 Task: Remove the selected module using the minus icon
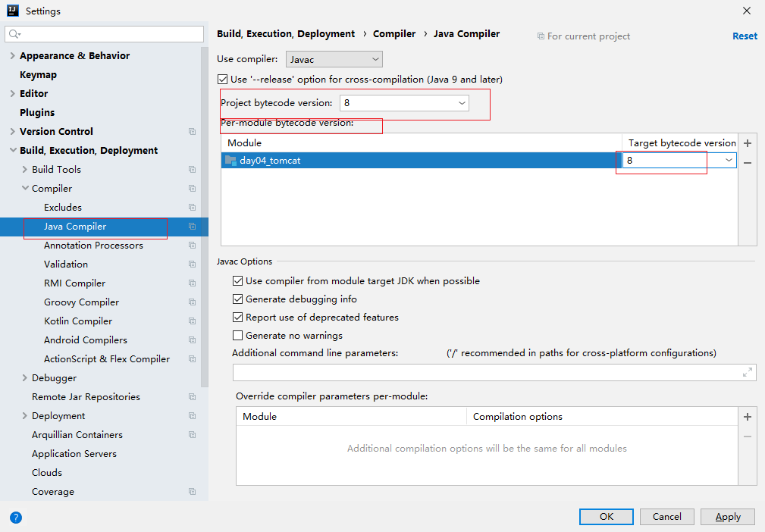click(748, 162)
